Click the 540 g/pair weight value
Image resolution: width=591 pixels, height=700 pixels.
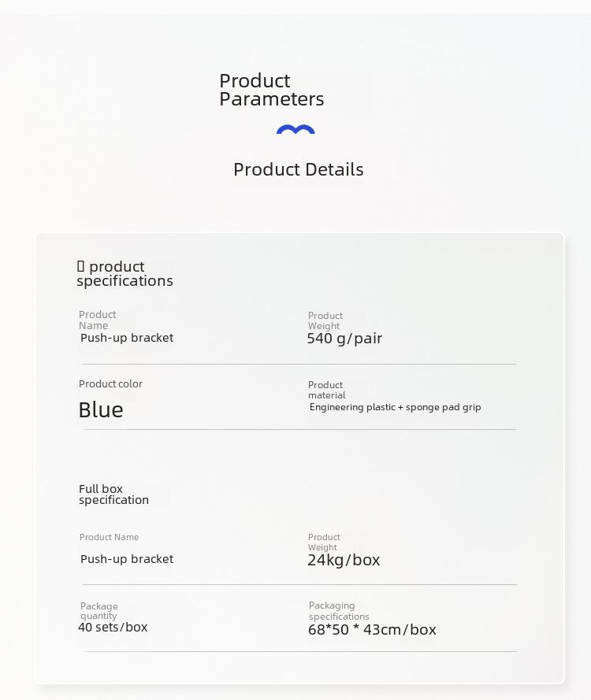pyautogui.click(x=344, y=339)
